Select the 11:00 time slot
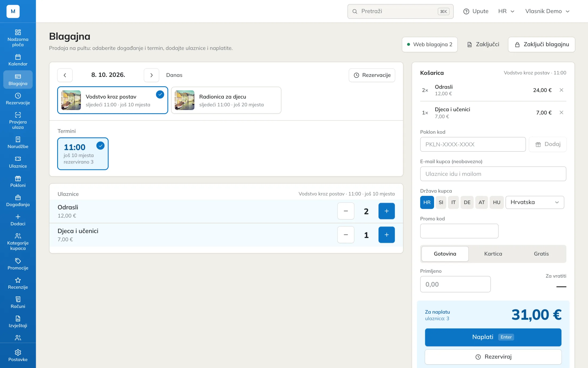Image resolution: width=588 pixels, height=368 pixels. (83, 154)
